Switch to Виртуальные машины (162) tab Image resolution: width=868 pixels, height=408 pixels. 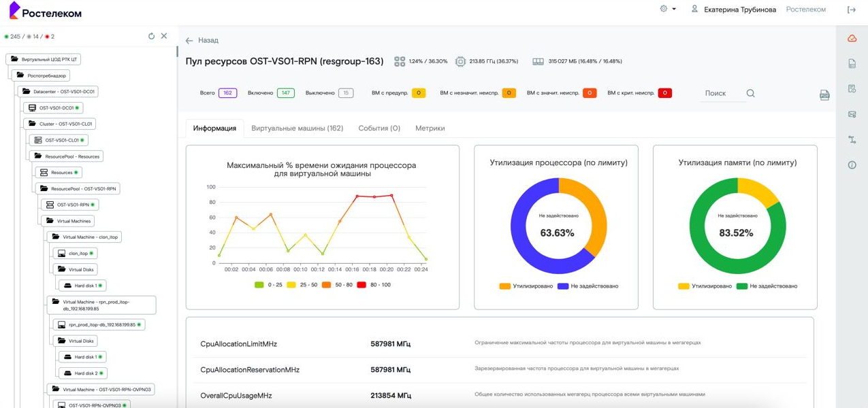(297, 128)
